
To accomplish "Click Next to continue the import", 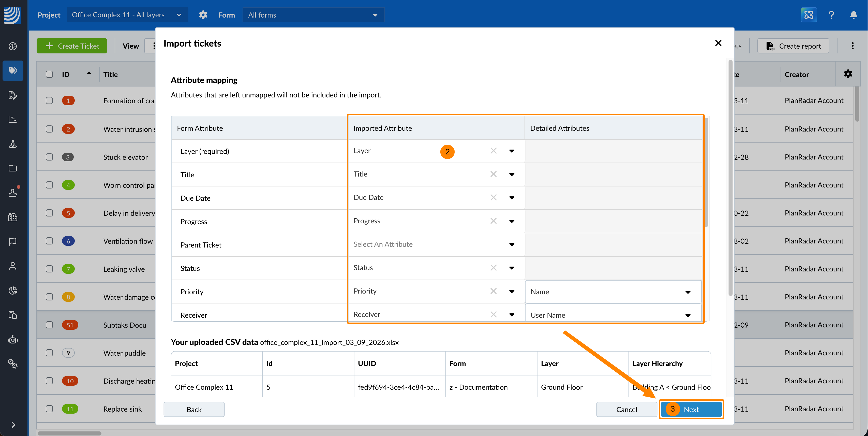I will tap(691, 409).
